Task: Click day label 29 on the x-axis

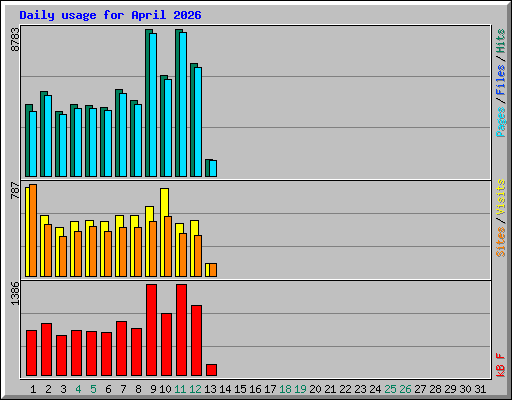Action: pyautogui.click(x=450, y=389)
